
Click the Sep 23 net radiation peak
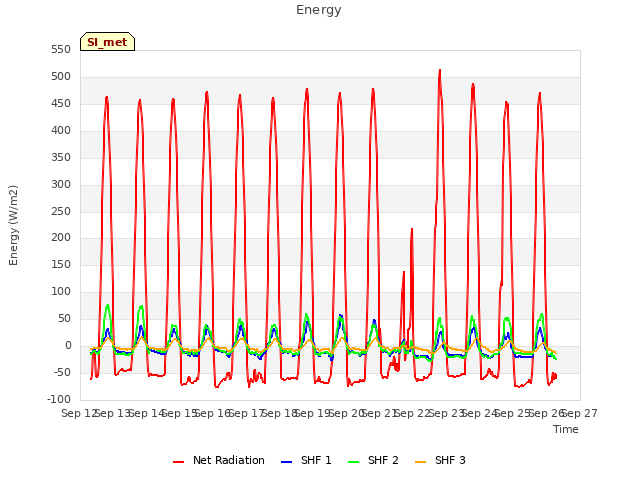coord(440,70)
